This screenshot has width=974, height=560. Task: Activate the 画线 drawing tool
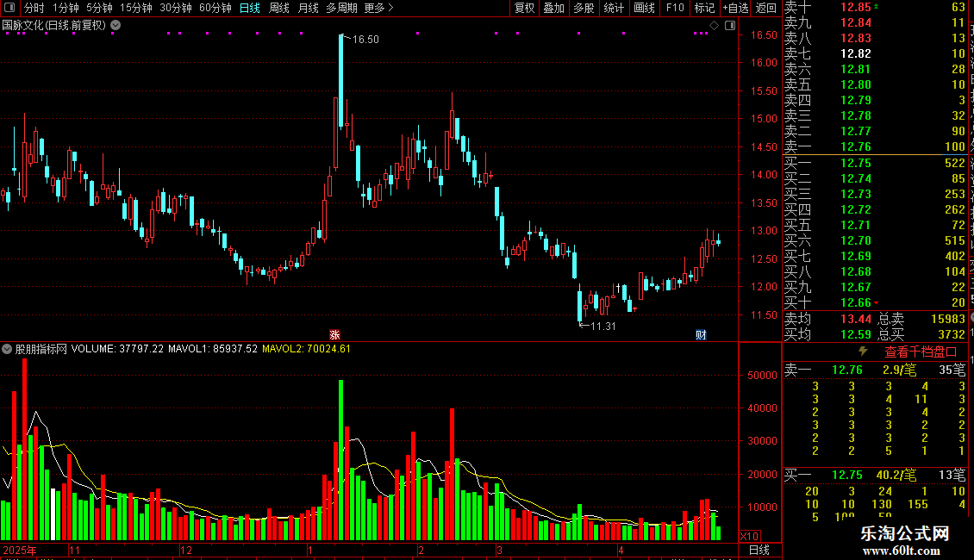coord(644,8)
